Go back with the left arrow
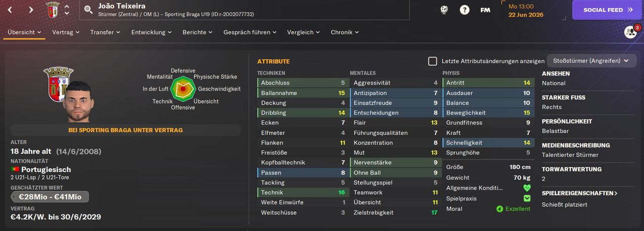This screenshot has width=644, height=231. (9, 10)
